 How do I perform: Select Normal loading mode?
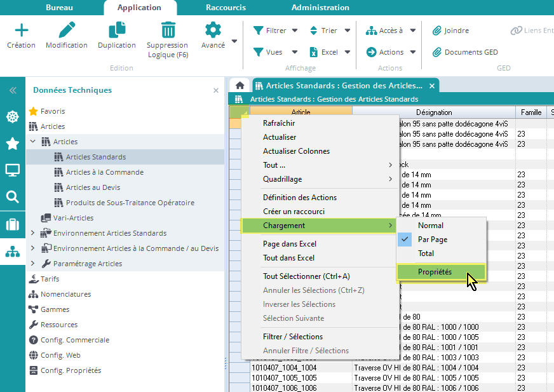430,226
